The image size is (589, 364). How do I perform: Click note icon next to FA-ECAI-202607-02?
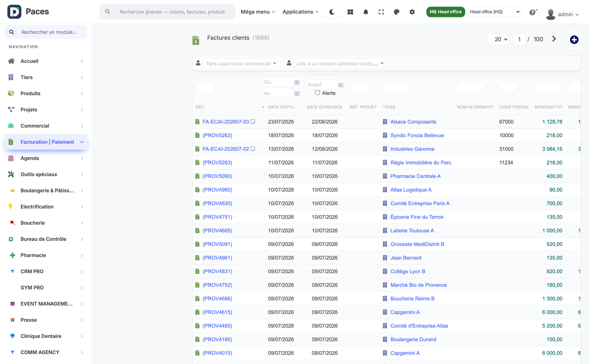point(253,149)
